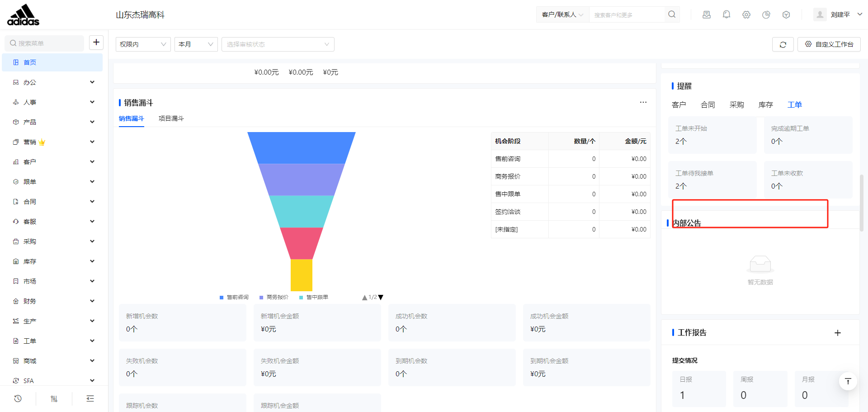
Task: Click the 库存 warehouse icon
Action: click(x=16, y=261)
